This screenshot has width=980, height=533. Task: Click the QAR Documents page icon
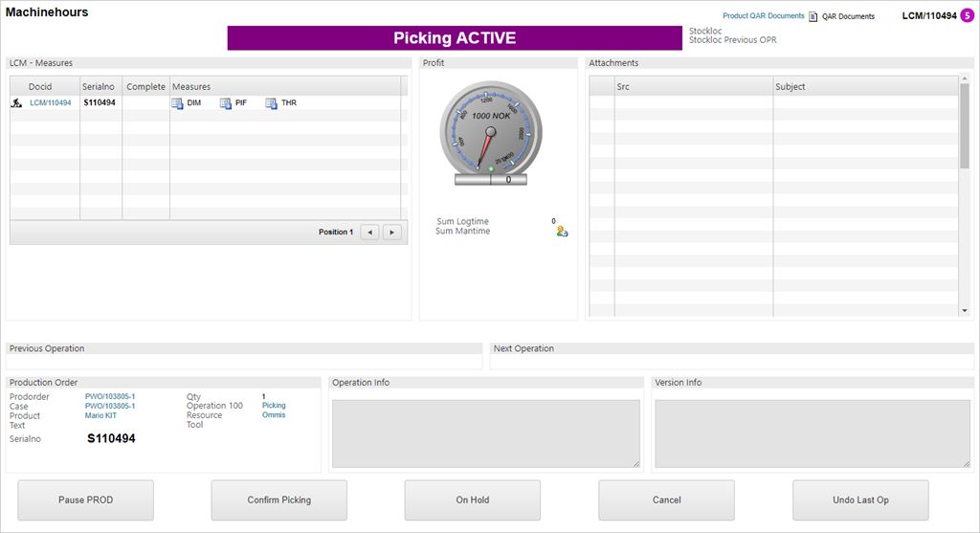point(813,16)
